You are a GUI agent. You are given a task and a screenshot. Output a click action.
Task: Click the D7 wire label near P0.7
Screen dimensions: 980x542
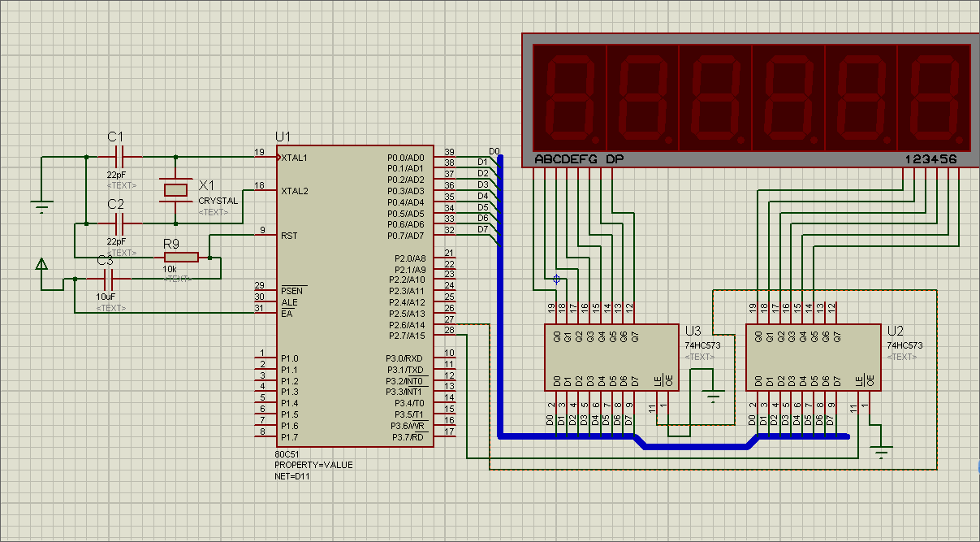click(x=482, y=229)
